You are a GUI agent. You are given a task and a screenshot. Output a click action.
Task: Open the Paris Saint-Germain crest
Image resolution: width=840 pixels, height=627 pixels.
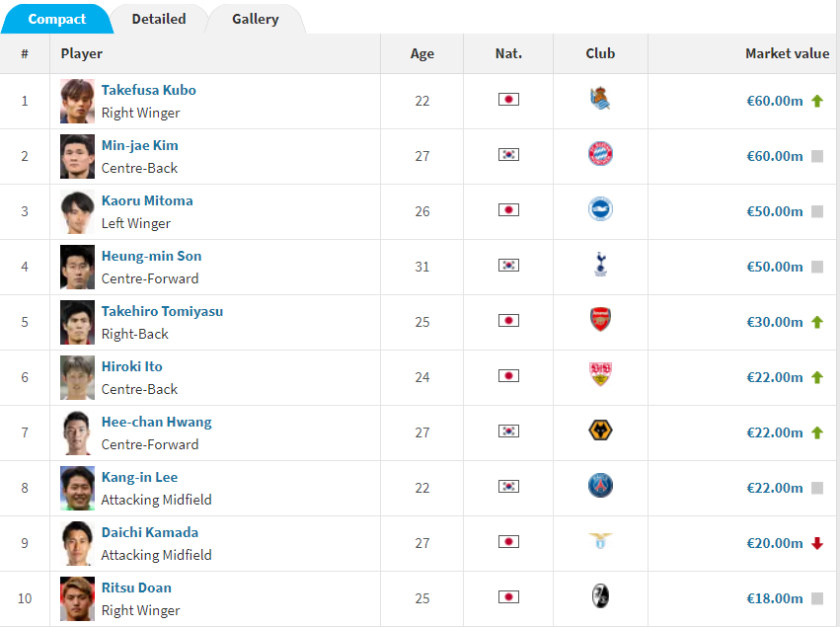600,486
